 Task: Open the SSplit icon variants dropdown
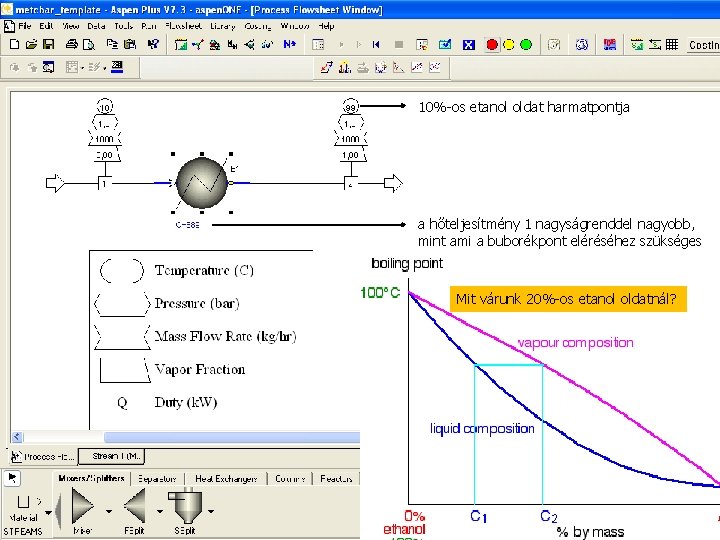click(211, 511)
